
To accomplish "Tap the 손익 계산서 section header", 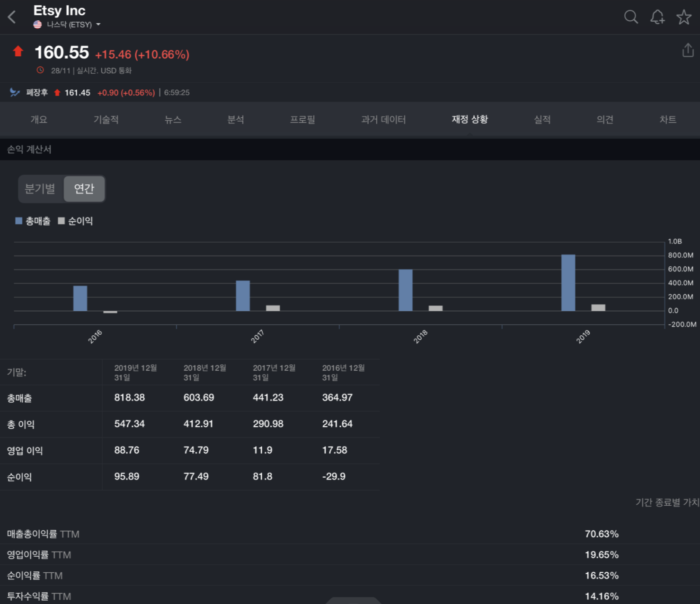I will click(x=350, y=149).
